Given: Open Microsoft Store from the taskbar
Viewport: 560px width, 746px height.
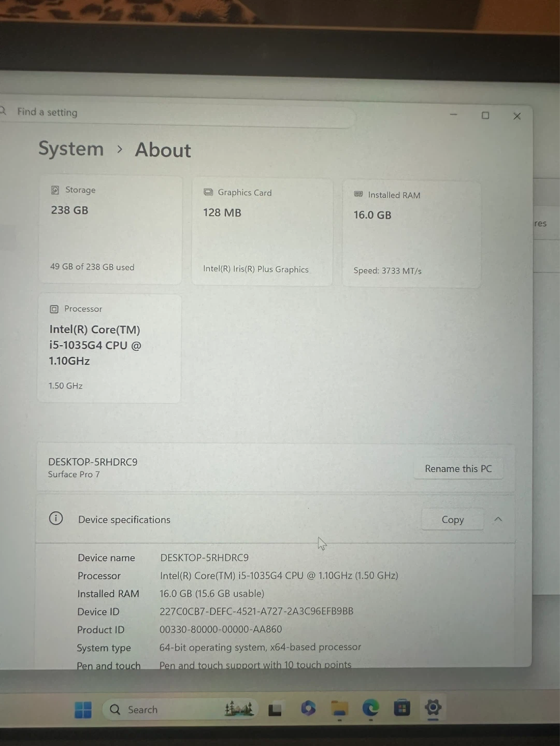Looking at the screenshot, I should [401, 708].
